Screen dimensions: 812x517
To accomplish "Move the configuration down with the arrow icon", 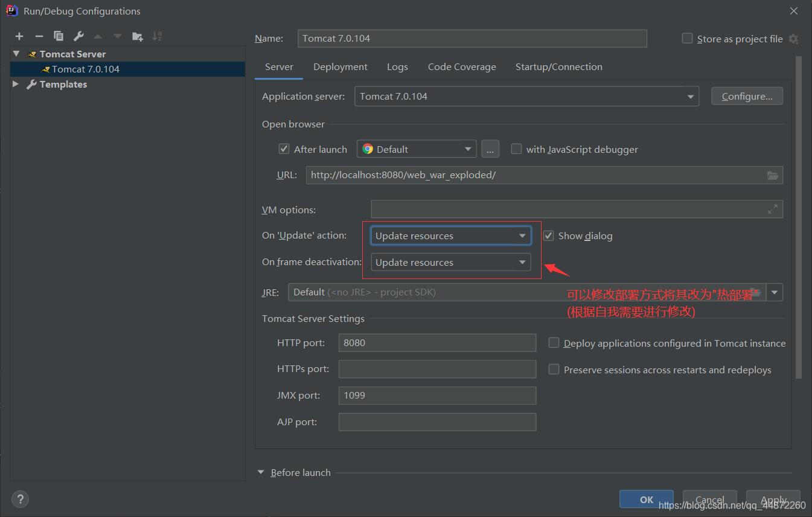I will pos(118,36).
